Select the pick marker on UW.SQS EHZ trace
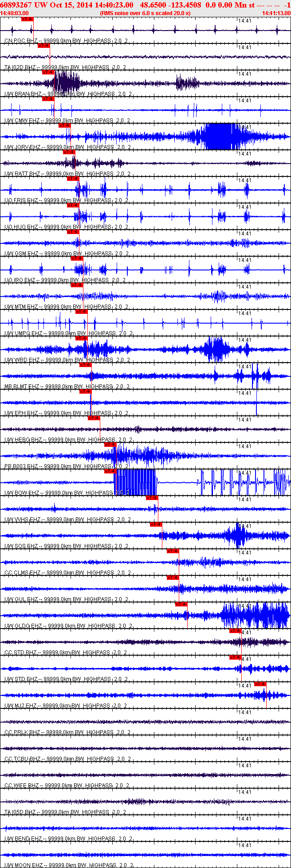291x868 pixels. (x=156, y=524)
